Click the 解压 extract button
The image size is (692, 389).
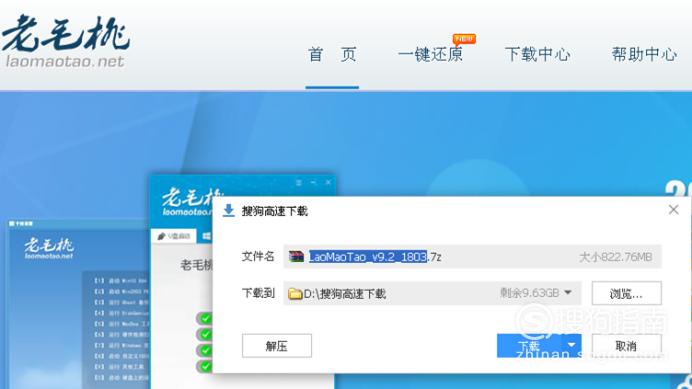[x=277, y=346]
